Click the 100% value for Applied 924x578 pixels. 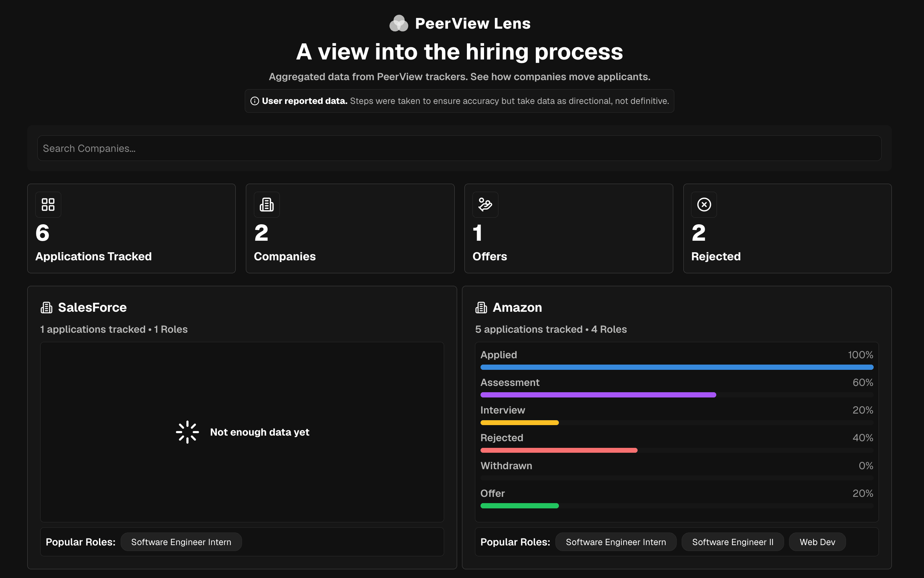click(x=860, y=355)
